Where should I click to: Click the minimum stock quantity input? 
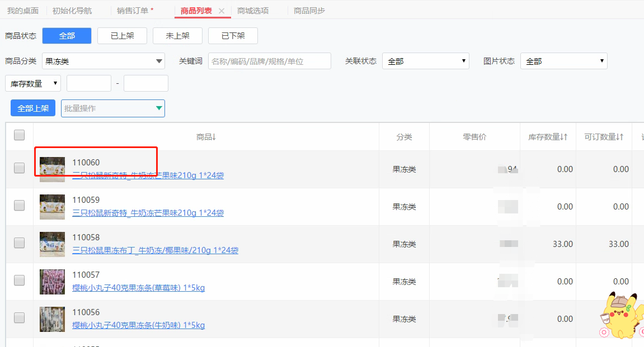click(x=89, y=83)
